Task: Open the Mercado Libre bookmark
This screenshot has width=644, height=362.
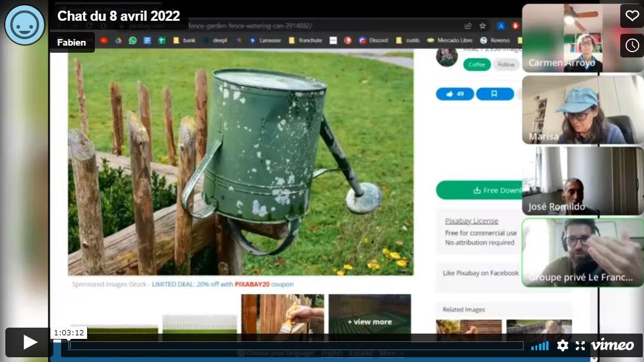Action: [x=449, y=40]
